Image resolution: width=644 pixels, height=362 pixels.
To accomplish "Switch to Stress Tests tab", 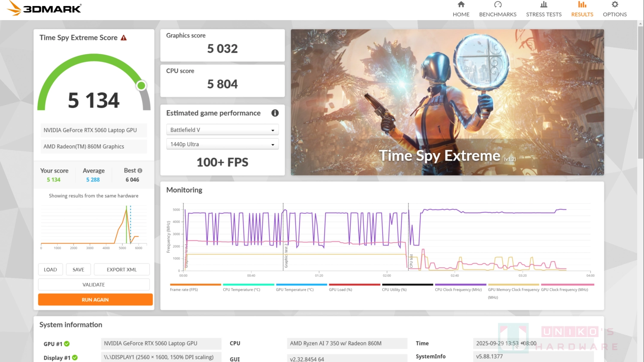I will pyautogui.click(x=544, y=9).
